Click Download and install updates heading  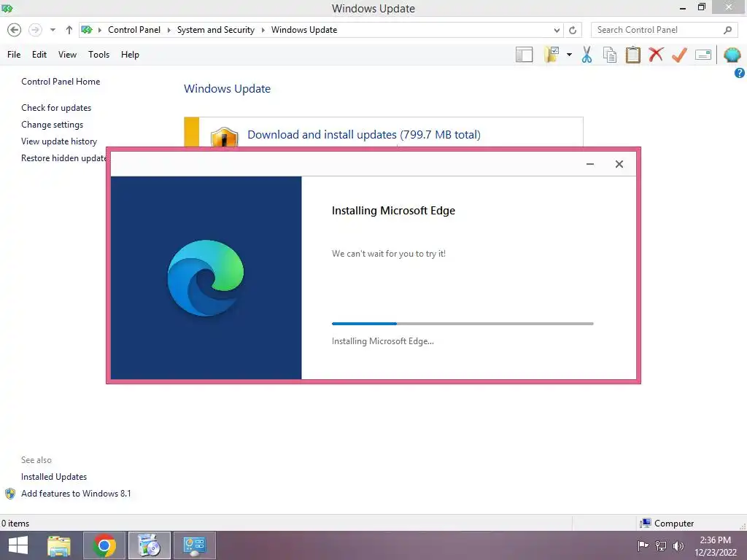click(364, 134)
